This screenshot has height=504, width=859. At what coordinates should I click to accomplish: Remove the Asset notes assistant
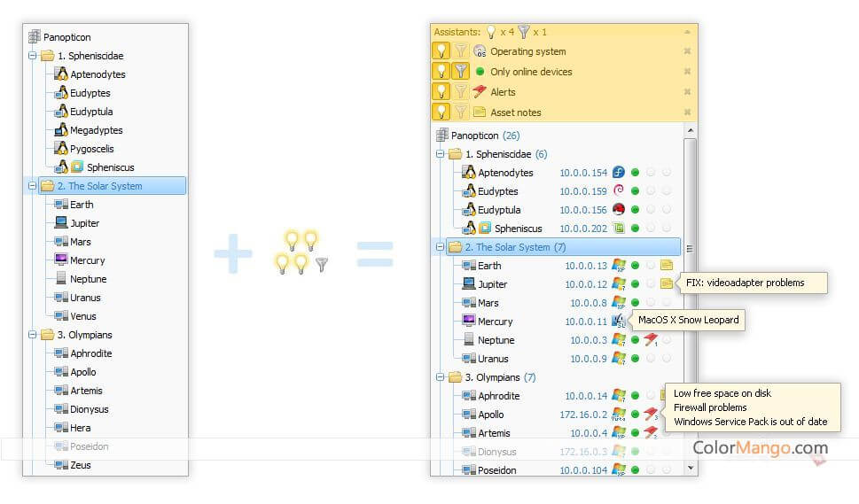click(687, 112)
